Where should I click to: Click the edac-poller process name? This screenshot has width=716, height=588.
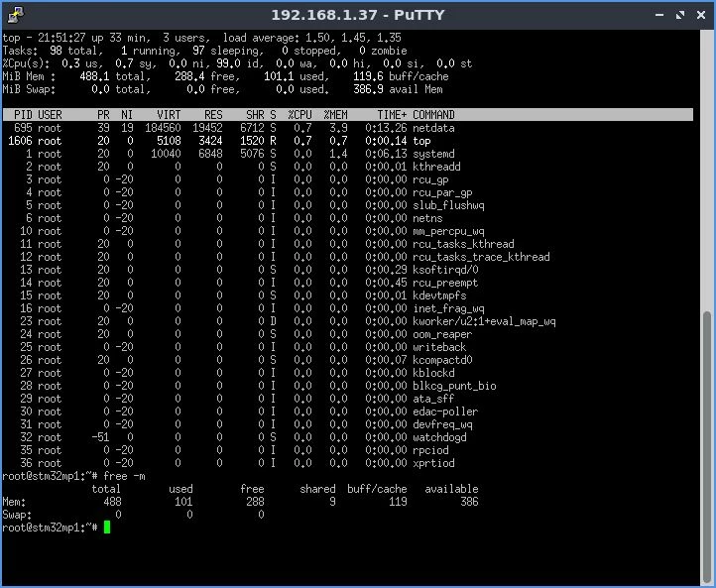[x=445, y=412]
